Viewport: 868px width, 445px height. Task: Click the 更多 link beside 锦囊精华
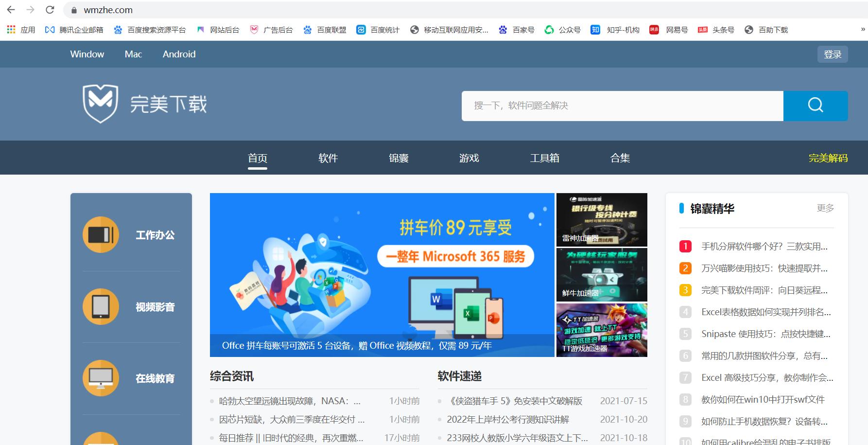(x=825, y=208)
